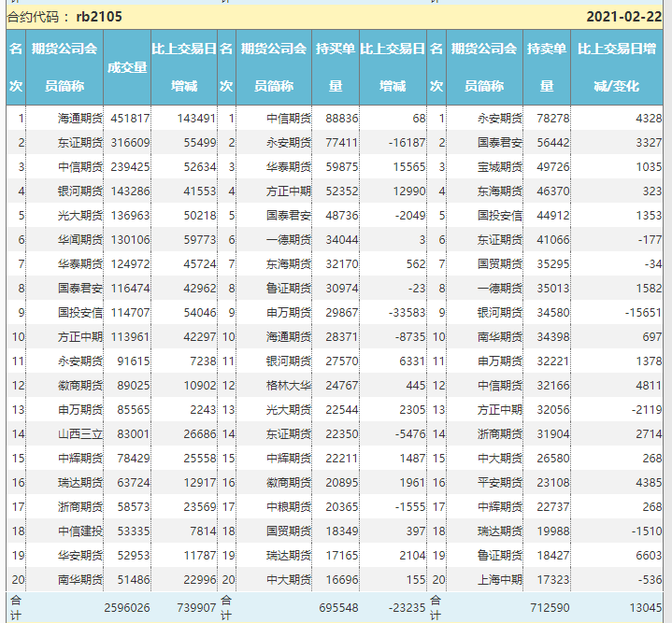The height and width of the screenshot is (623, 672).
Task: Select 中粮期货 in long ranking
Action: (x=289, y=507)
